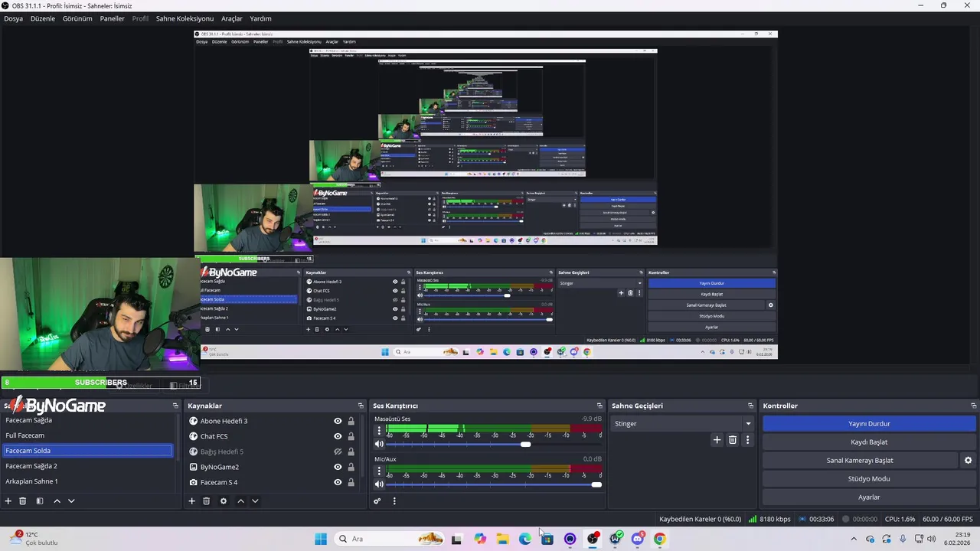The width and height of the screenshot is (980, 551).
Task: Open Google Chrome from the taskbar
Action: pos(660,539)
